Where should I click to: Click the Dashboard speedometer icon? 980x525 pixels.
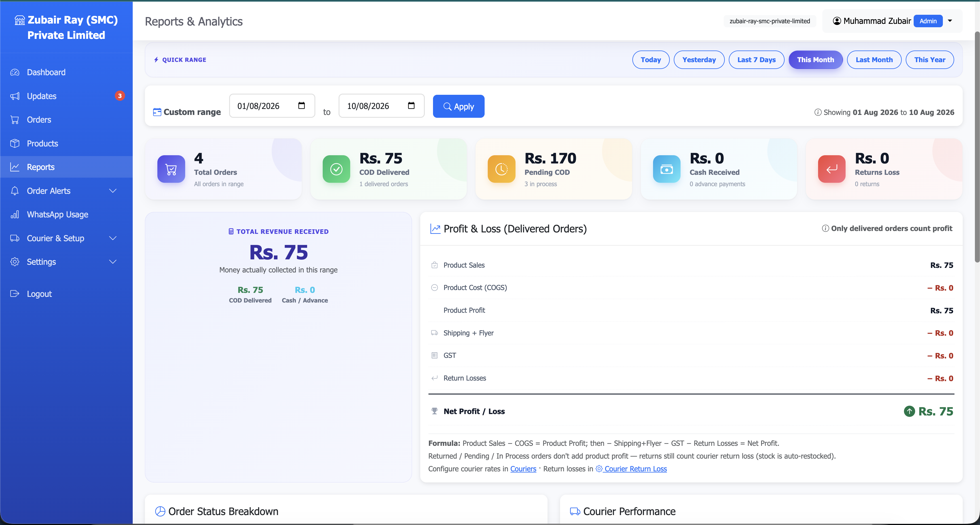[15, 72]
